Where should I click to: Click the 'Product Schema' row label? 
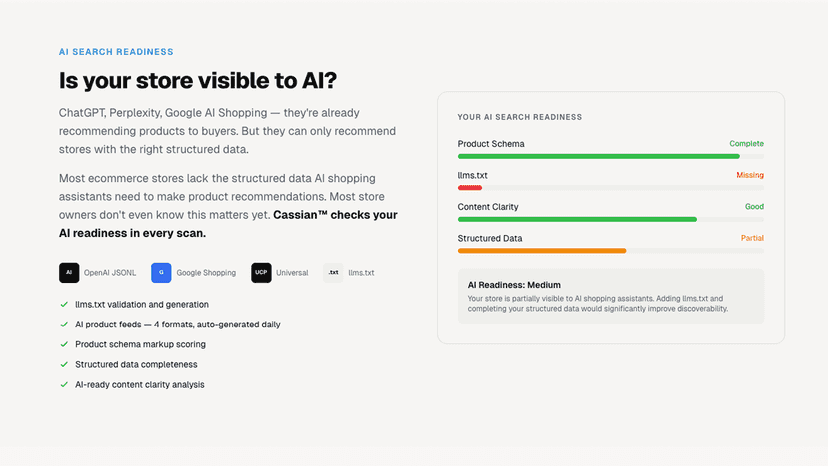click(x=491, y=144)
